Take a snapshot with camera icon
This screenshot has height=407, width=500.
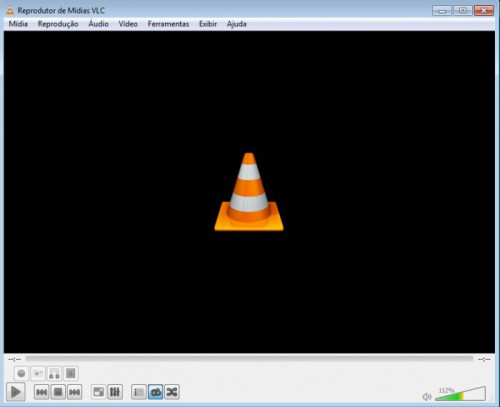38,373
